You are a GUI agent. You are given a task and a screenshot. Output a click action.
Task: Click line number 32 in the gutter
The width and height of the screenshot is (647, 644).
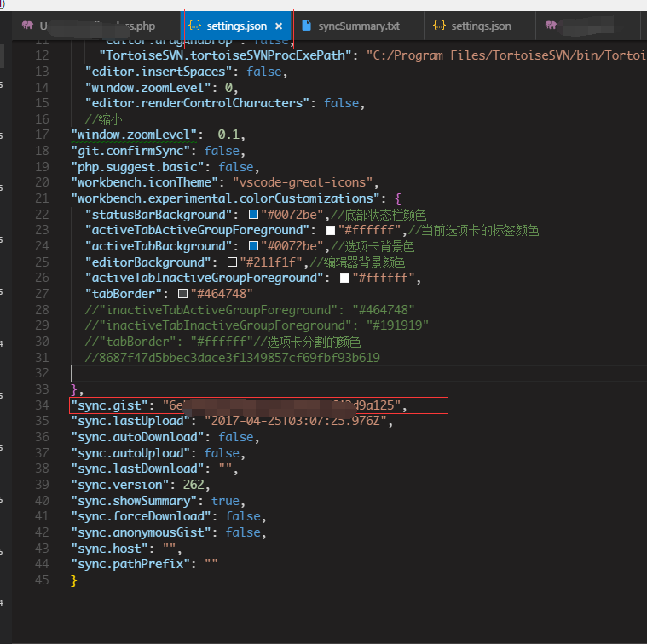(x=42, y=373)
